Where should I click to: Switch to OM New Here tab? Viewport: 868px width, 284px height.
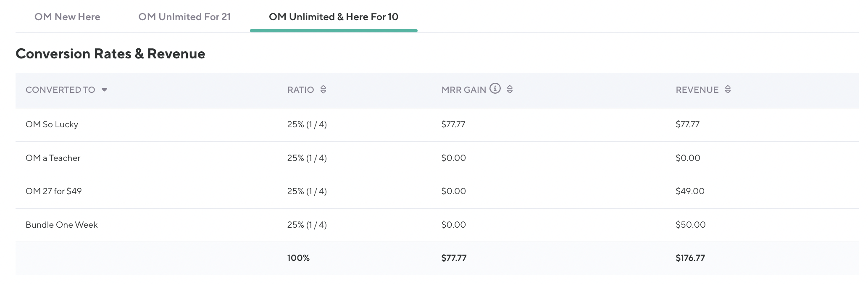click(67, 17)
